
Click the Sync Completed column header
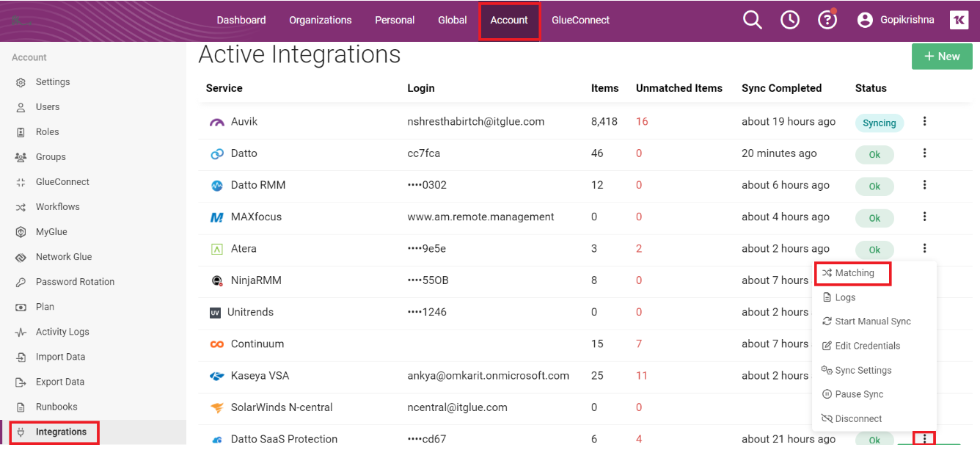pyautogui.click(x=781, y=88)
